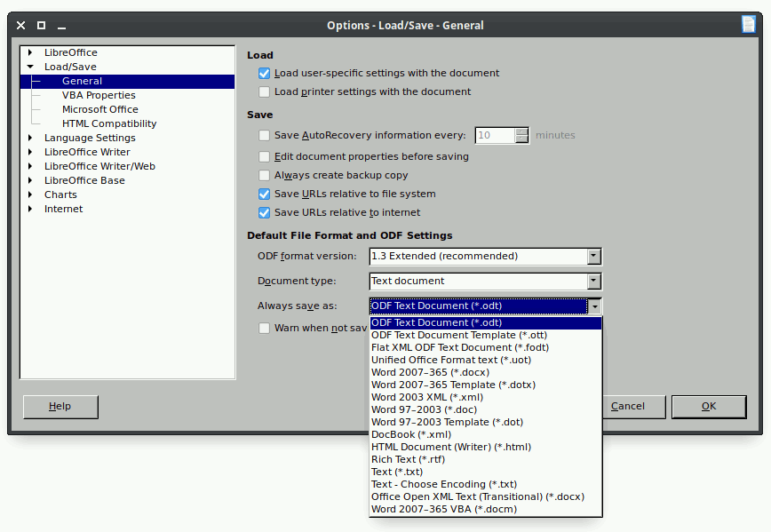Choose Unified Office Format text (*.uot)

[485, 360]
